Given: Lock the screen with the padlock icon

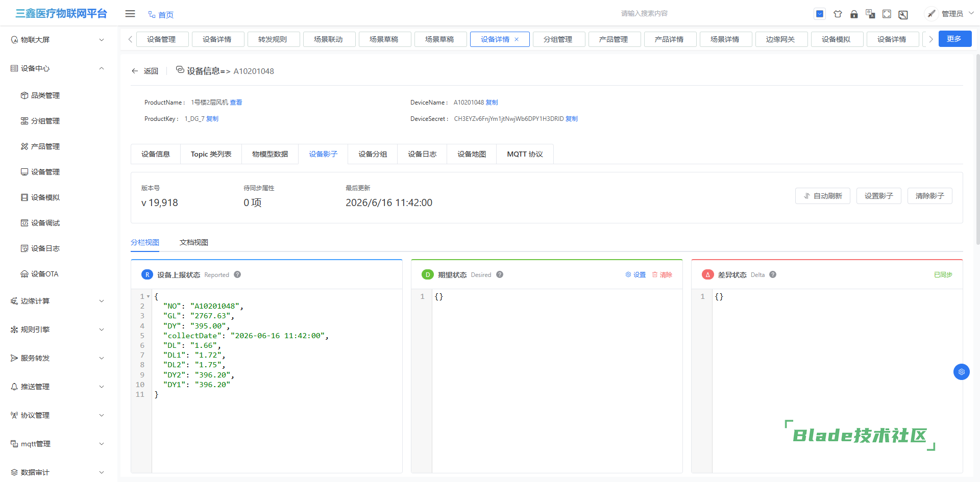Looking at the screenshot, I should [854, 14].
